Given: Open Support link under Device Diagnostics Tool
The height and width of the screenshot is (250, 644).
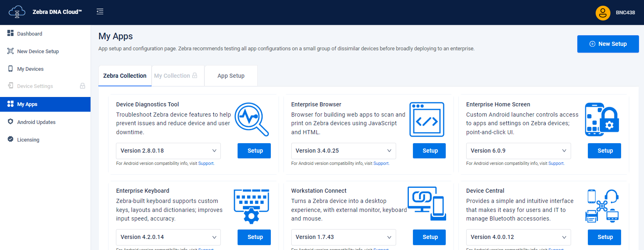Looking at the screenshot, I should [x=206, y=163].
